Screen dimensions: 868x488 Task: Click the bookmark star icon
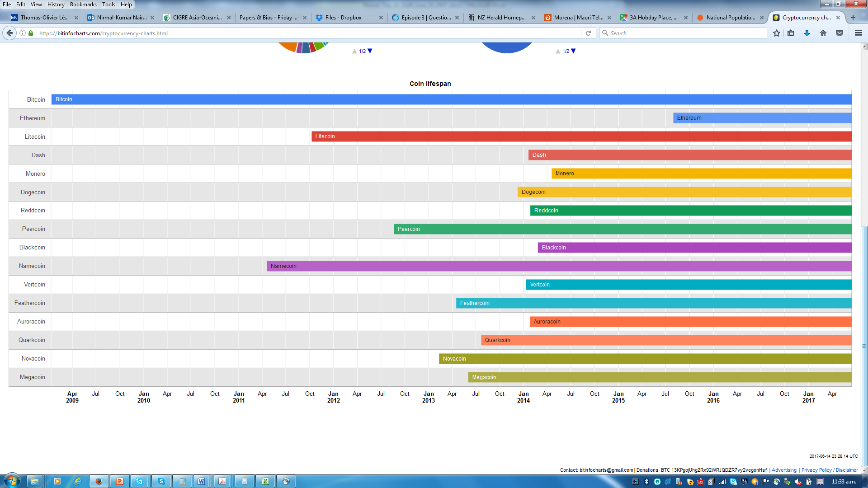point(777,33)
